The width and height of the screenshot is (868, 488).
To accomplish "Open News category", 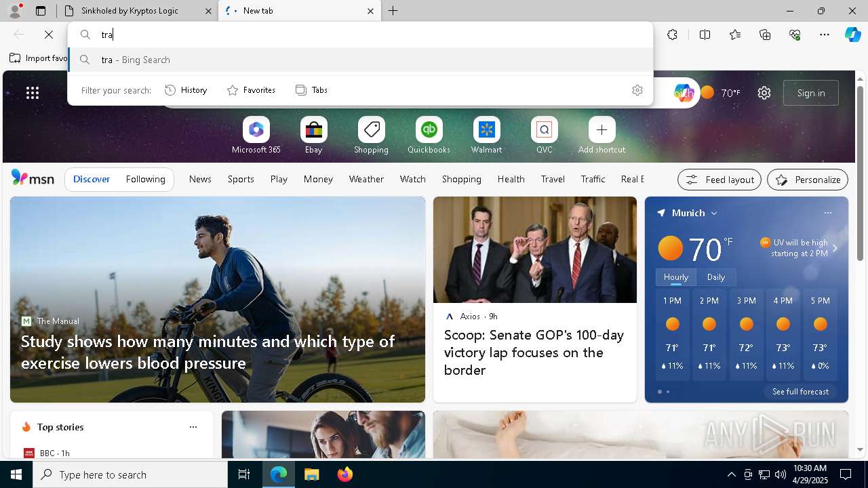I will tap(200, 179).
